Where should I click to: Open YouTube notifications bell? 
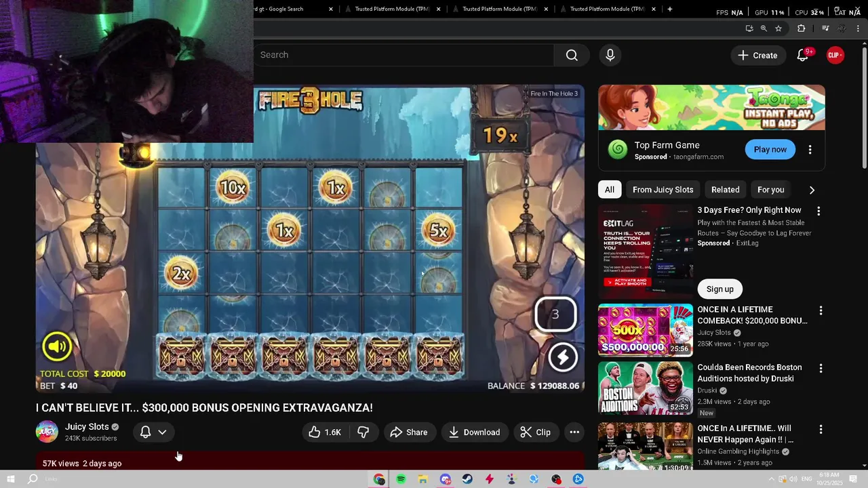pyautogui.click(x=803, y=55)
